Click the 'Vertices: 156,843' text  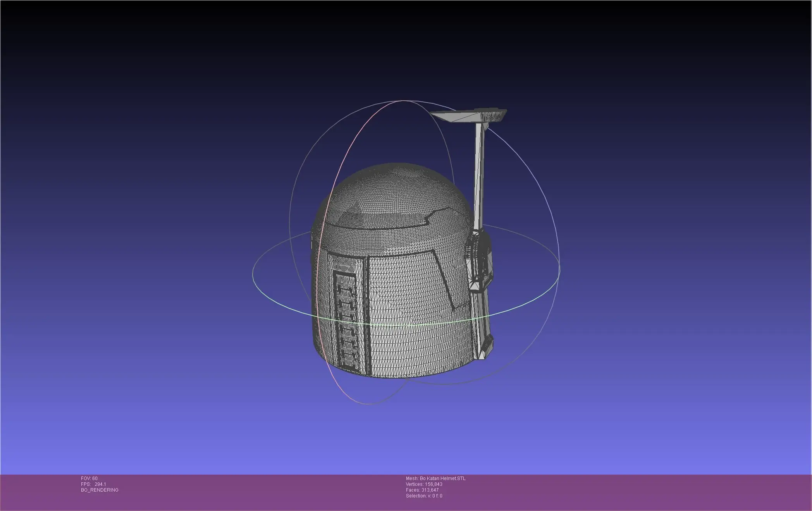pos(424,484)
